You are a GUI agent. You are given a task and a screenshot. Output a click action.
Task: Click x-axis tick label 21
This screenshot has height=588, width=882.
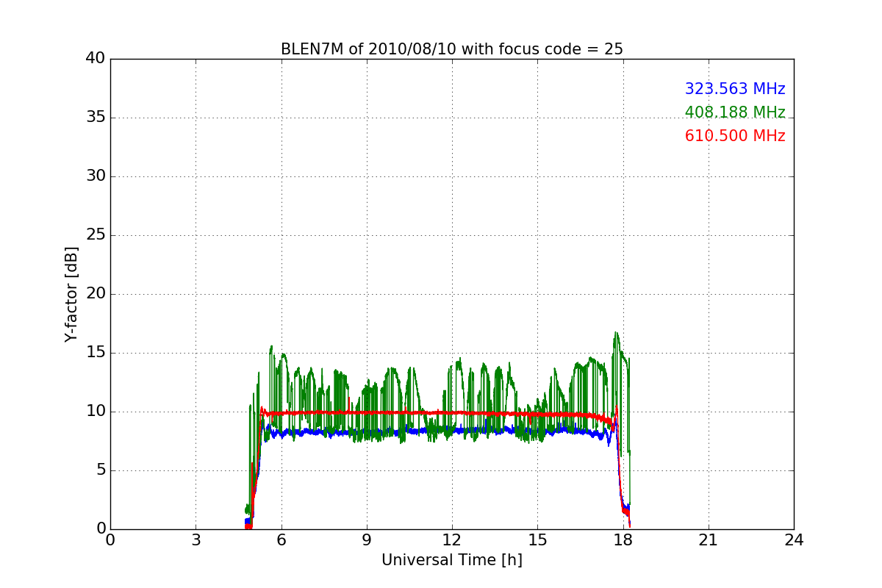click(709, 540)
